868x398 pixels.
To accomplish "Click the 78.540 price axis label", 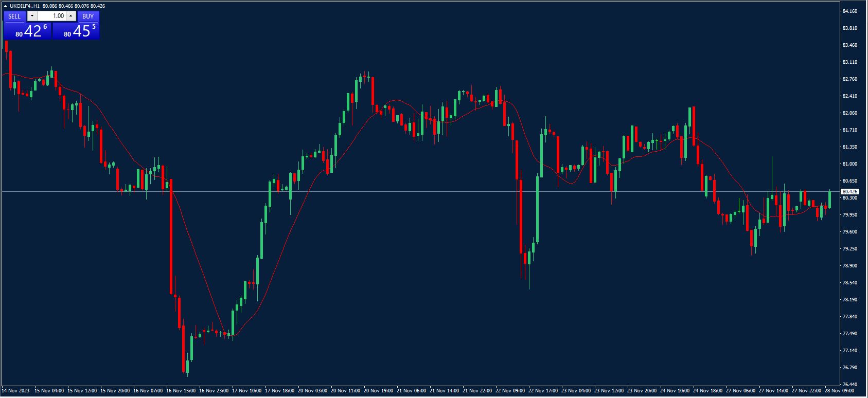I will (x=850, y=283).
